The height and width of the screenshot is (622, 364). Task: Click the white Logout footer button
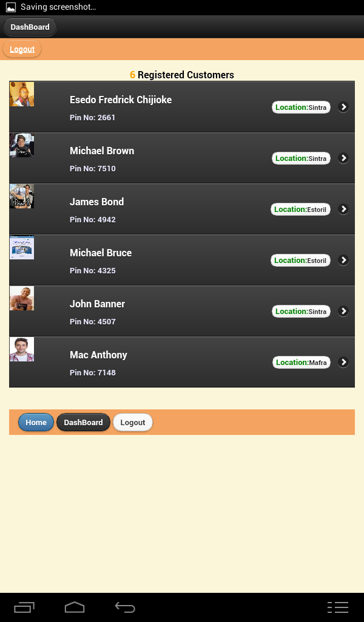tap(133, 423)
